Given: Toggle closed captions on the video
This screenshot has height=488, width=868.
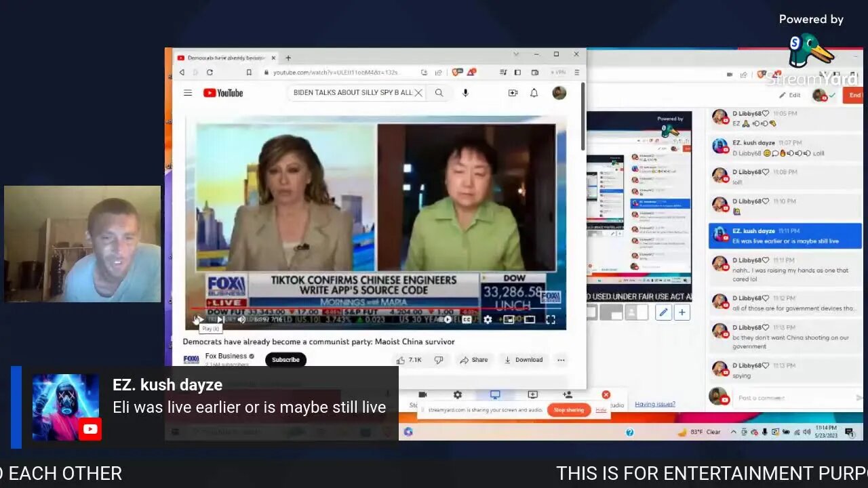Looking at the screenshot, I should (467, 320).
